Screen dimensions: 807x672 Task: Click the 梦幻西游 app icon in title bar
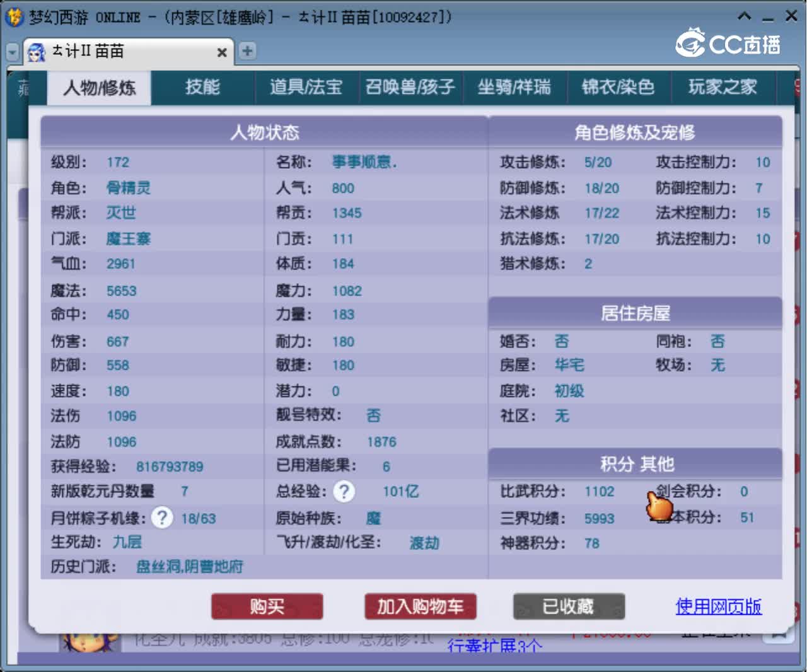pos(14,17)
